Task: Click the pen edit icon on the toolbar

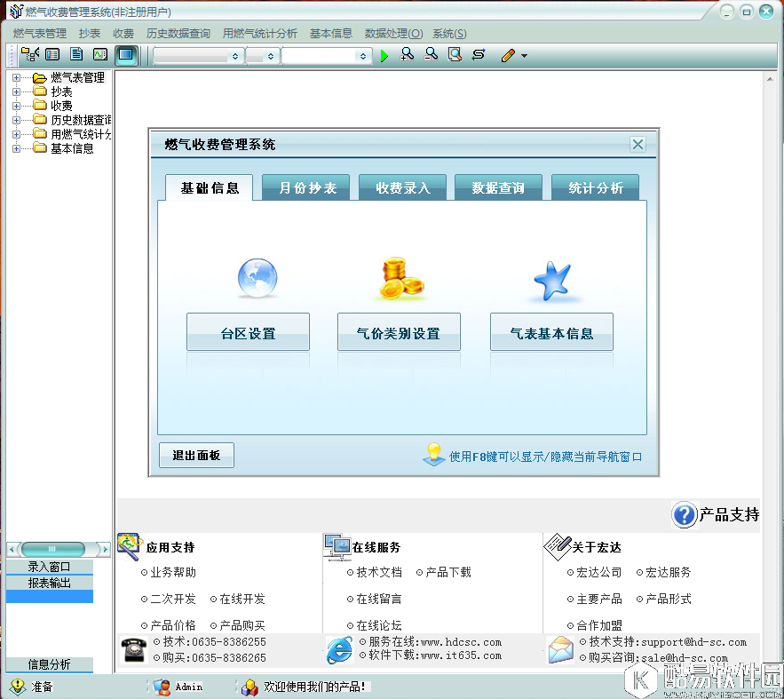Action: tap(508, 54)
